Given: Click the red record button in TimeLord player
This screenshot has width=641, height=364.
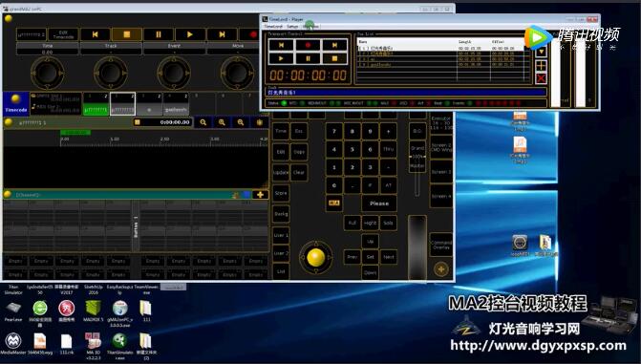Looking at the screenshot, I should pyautogui.click(x=308, y=45).
